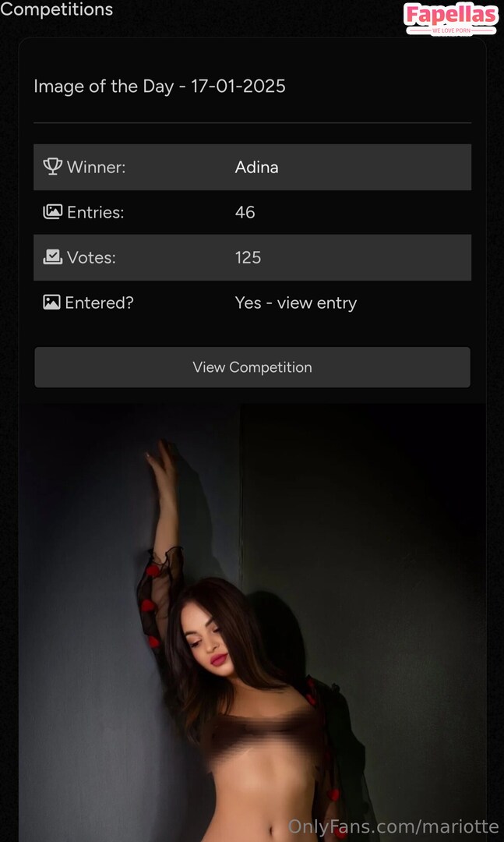The height and width of the screenshot is (842, 504).
Task: Click the Competitions page heading
Action: click(56, 9)
